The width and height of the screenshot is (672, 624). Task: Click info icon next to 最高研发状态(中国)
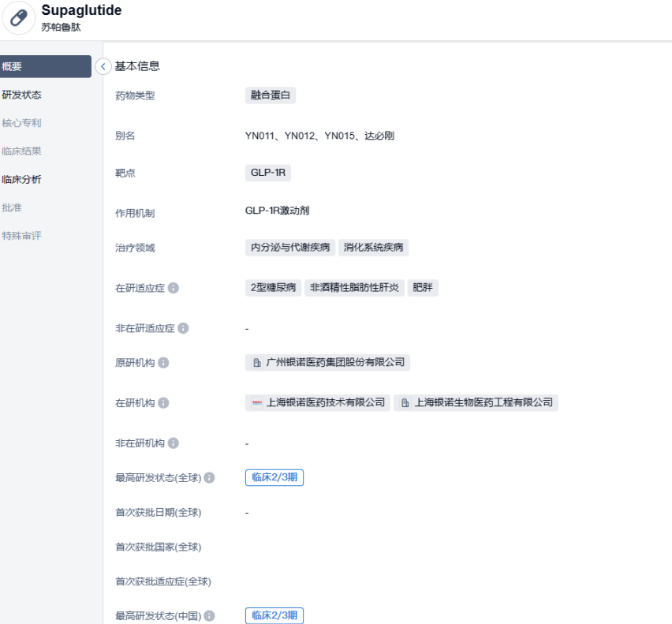point(209,616)
